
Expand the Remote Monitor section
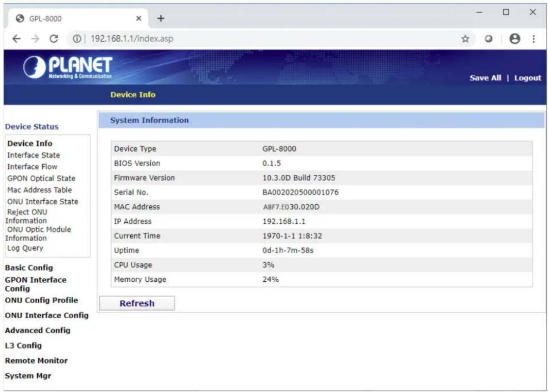point(36,361)
